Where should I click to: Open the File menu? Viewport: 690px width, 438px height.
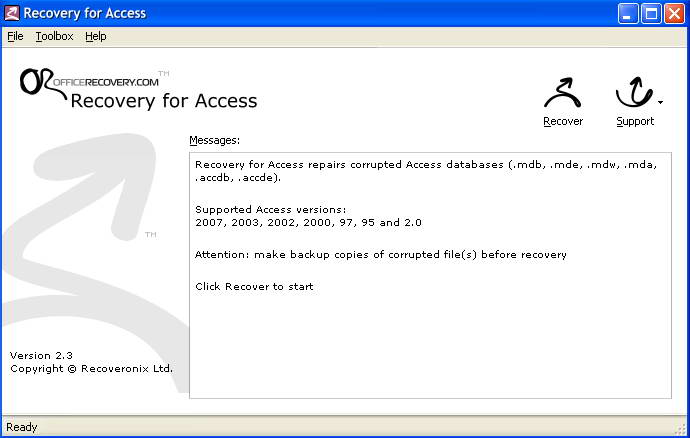pyautogui.click(x=15, y=37)
